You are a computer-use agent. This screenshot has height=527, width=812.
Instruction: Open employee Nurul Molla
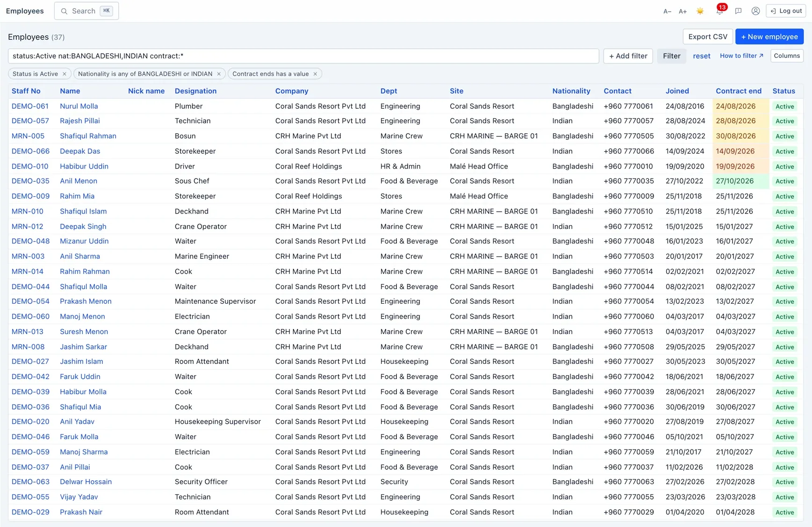(79, 106)
